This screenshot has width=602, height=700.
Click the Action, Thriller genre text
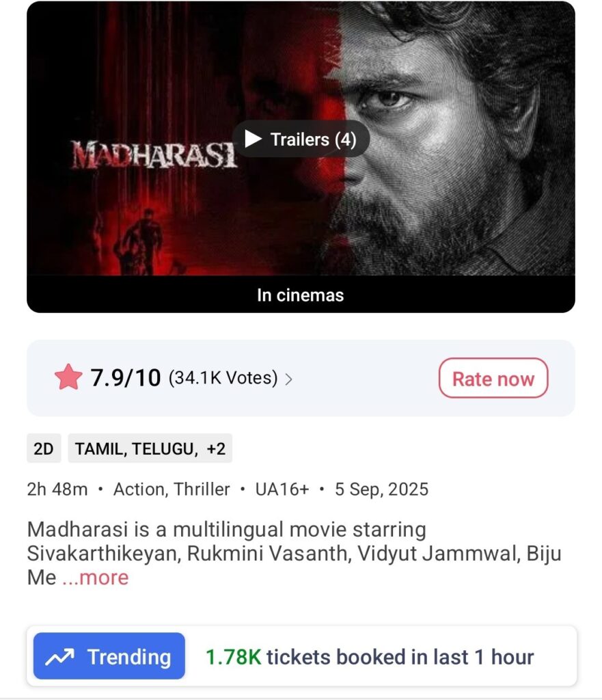click(x=172, y=489)
